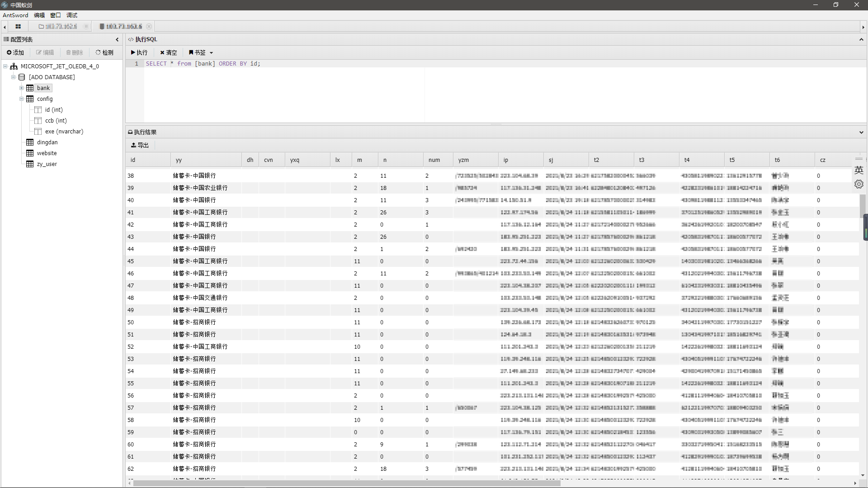Select the exe (nvarchar) column node

(x=64, y=131)
